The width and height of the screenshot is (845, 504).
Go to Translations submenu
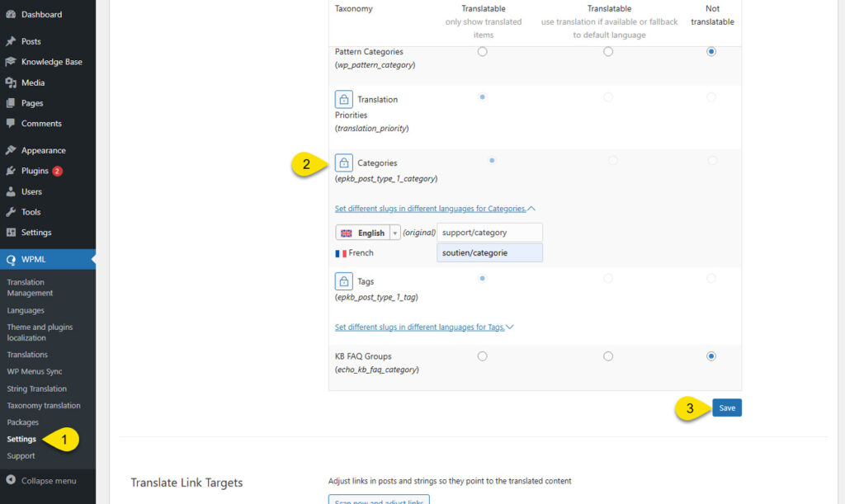click(x=27, y=355)
